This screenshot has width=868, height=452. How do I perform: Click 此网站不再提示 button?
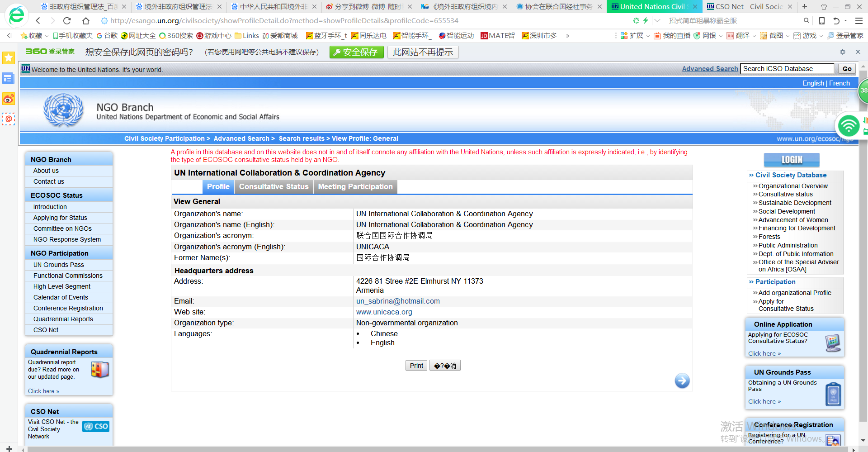[x=423, y=52]
